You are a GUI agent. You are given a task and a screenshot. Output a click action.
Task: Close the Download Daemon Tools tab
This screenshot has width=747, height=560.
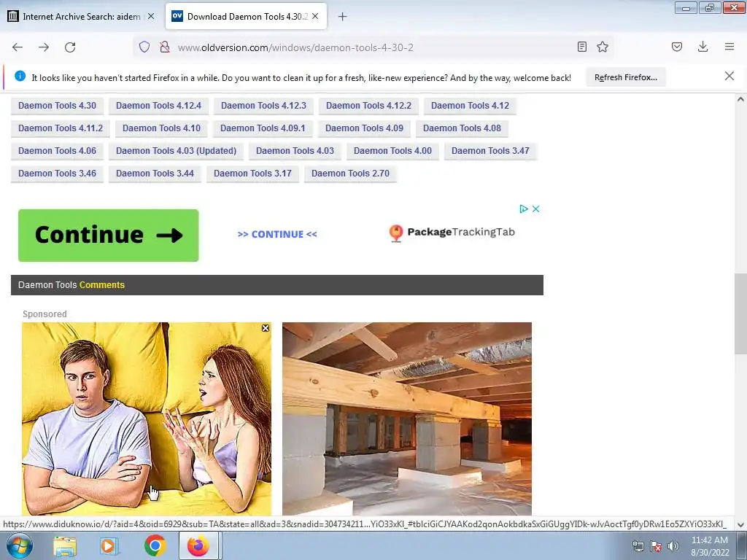pos(315,16)
